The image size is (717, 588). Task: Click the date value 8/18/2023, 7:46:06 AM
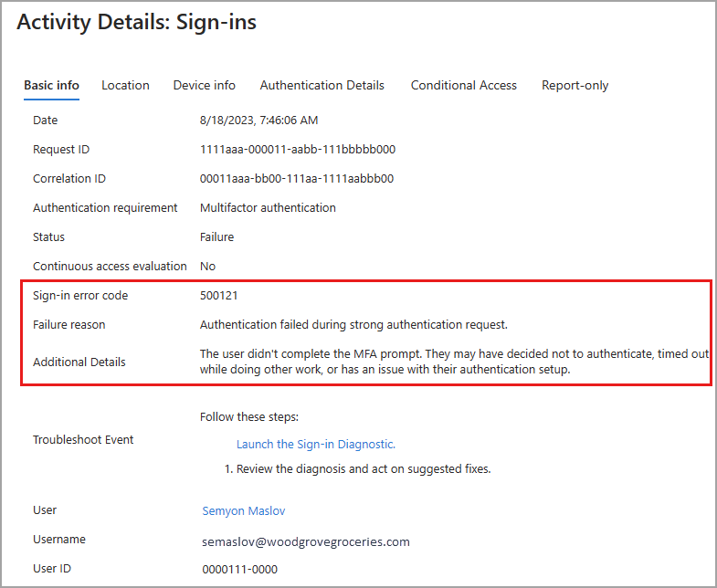pos(258,120)
